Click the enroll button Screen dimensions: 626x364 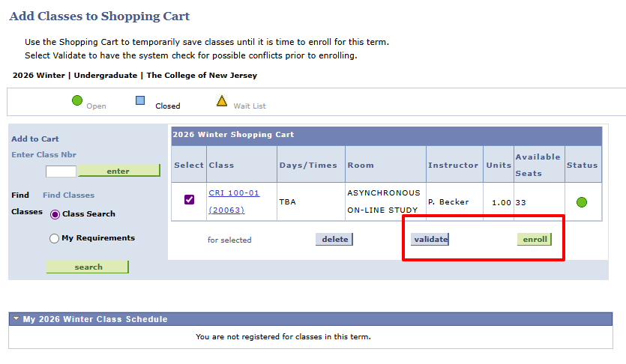tap(535, 240)
